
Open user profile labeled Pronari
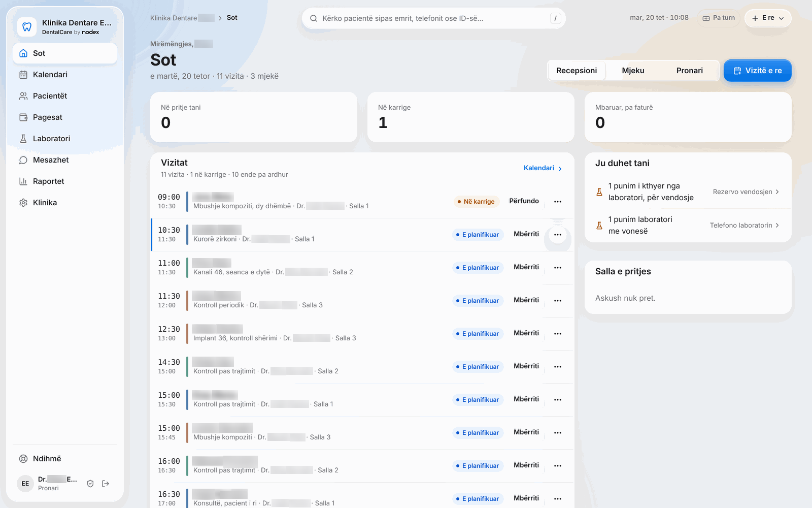(48, 484)
